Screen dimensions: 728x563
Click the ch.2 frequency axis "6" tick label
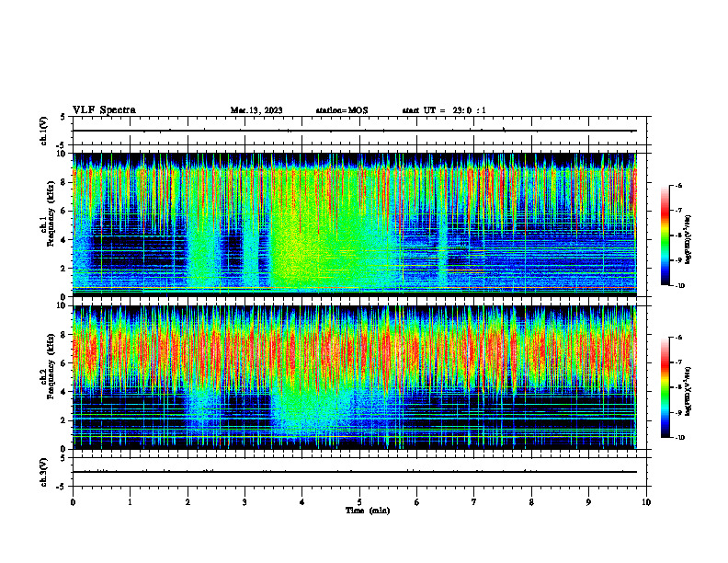point(64,363)
